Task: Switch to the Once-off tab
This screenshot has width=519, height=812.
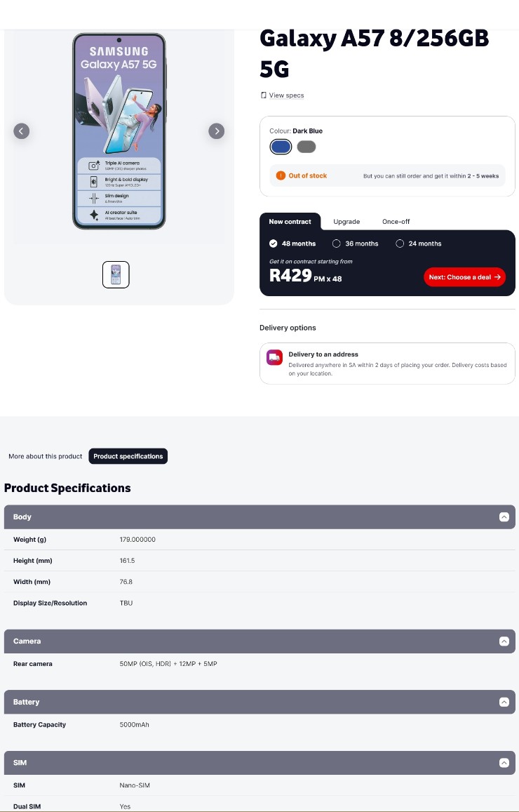Action: point(396,221)
